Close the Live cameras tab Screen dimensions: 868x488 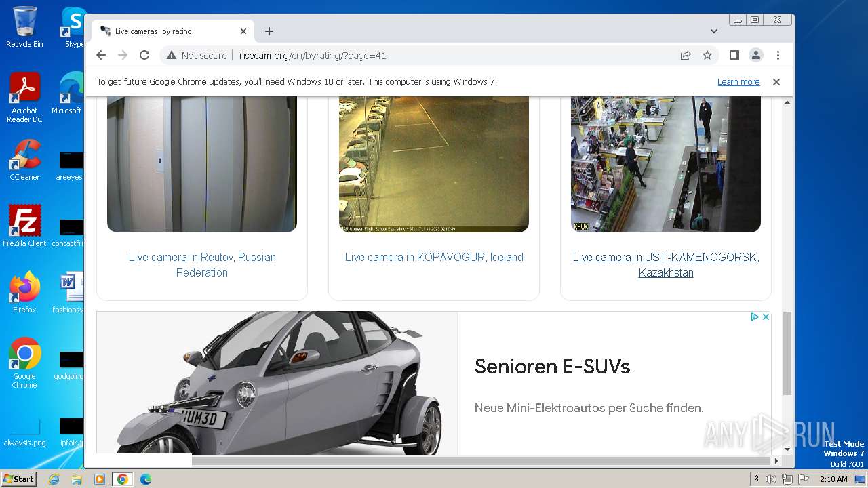click(243, 31)
